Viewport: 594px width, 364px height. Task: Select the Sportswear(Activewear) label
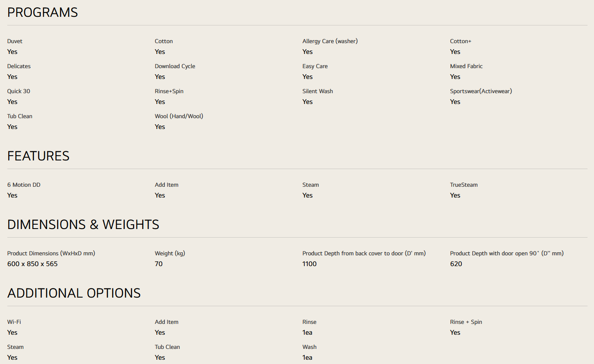(480, 91)
